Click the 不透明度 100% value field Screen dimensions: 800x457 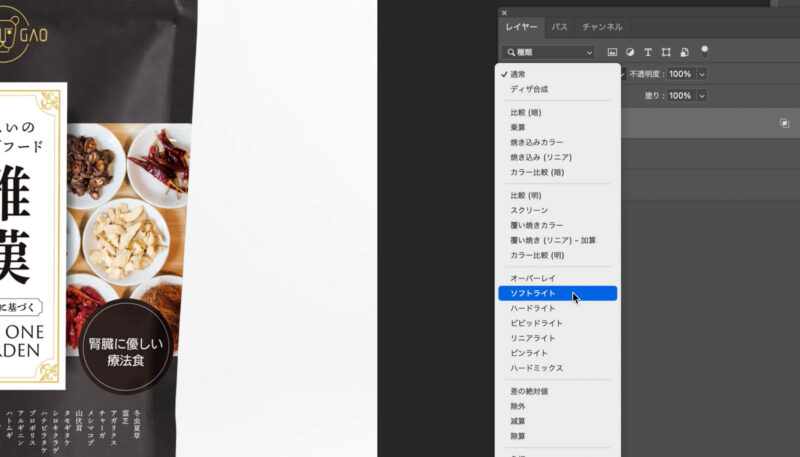pyautogui.click(x=681, y=74)
